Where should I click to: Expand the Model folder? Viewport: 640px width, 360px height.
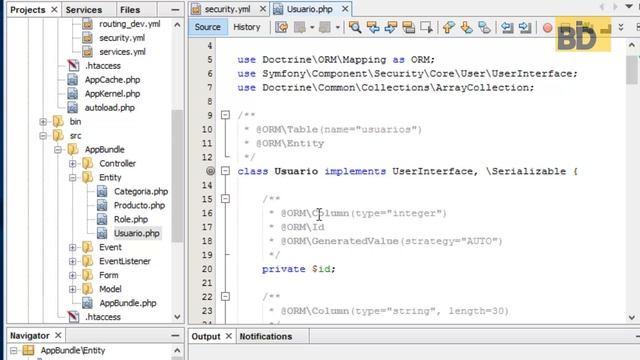[72, 289]
